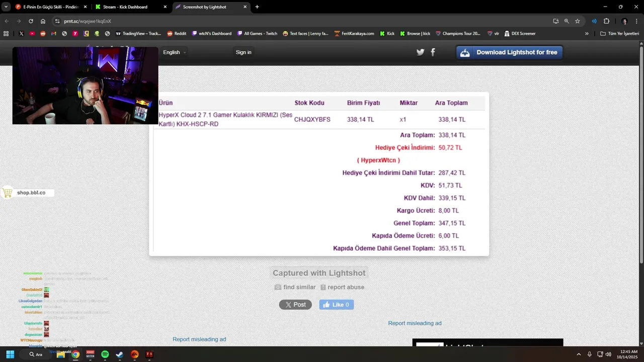Close the Kick Dashboard tab
Screen dimensions: 644x362
[x=165, y=7]
